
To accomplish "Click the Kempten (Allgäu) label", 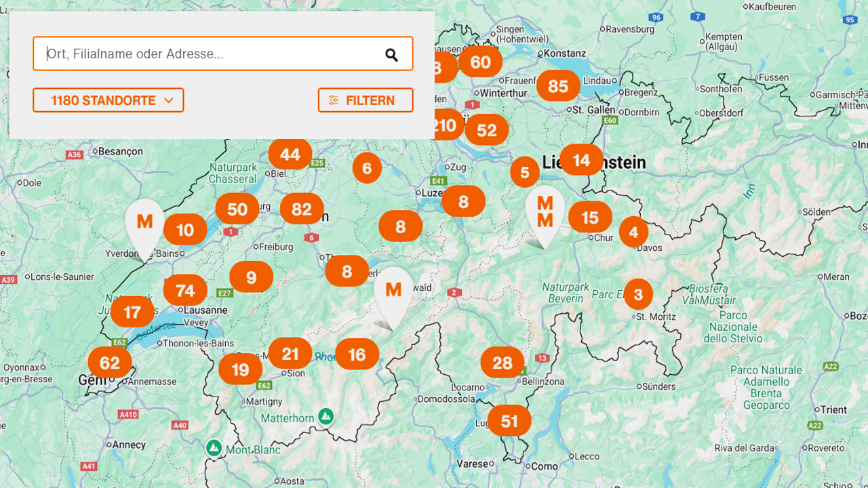I will click(x=724, y=41).
